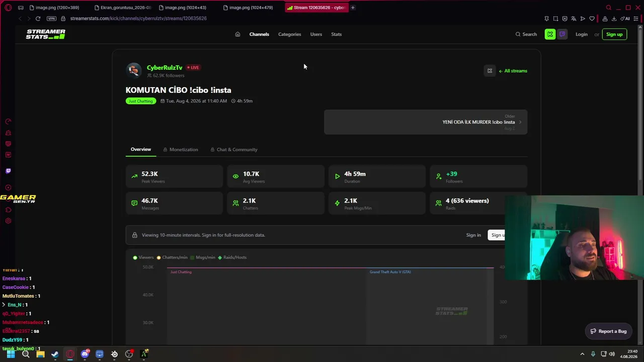Toggle the Msgs/min series in chart legend
This screenshot has width=644, height=362.
coord(203,257)
